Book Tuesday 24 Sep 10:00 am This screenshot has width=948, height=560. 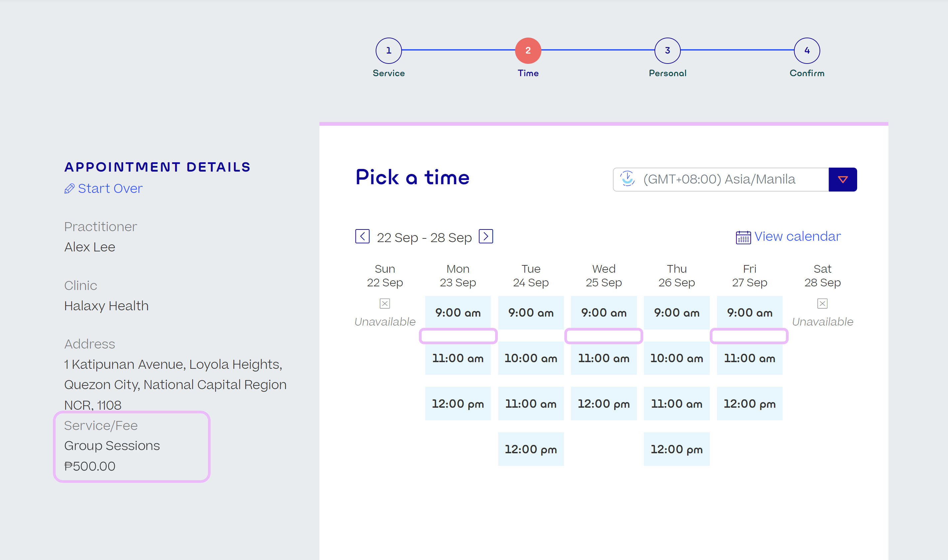point(530,358)
